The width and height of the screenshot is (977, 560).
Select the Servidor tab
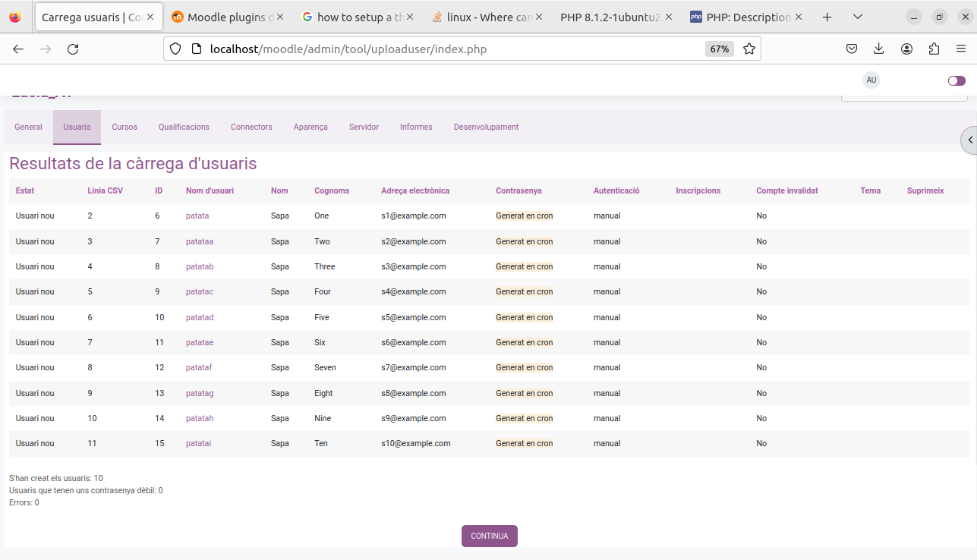pyautogui.click(x=364, y=127)
